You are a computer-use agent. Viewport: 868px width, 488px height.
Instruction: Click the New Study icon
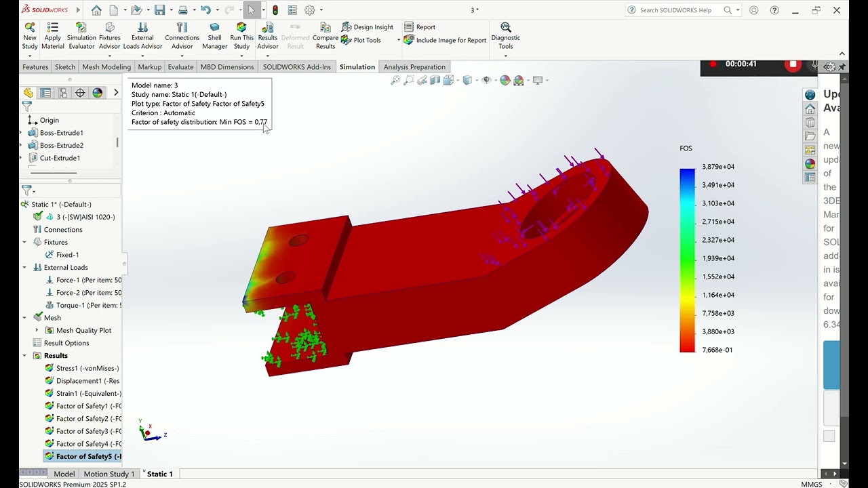coord(30,27)
